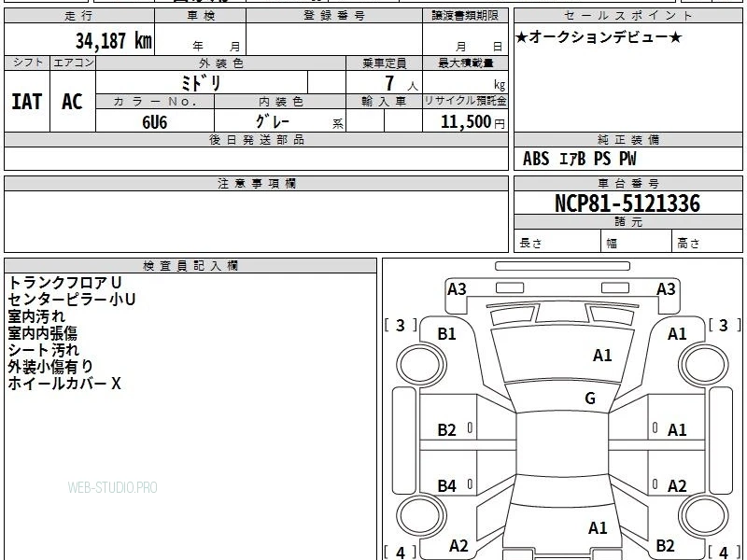Viewport: 747px width, 560px height.
Task: Click the [ 3 ] tire rating beside right front wheel
Action: [x=725, y=326]
